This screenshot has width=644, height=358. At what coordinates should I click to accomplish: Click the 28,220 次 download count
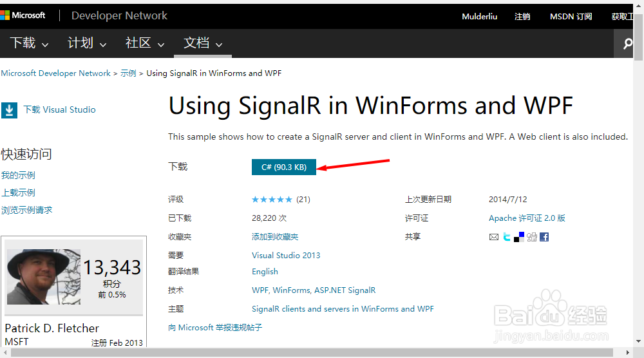point(269,218)
